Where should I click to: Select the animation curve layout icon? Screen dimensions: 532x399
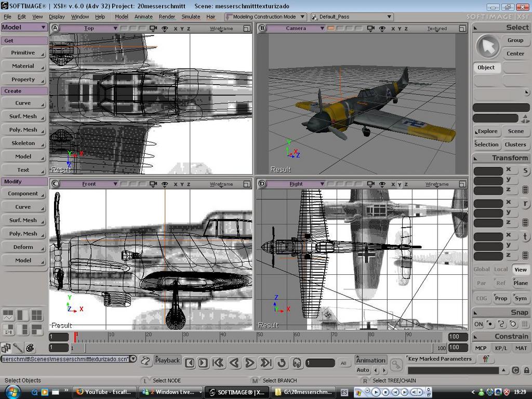(x=8, y=315)
